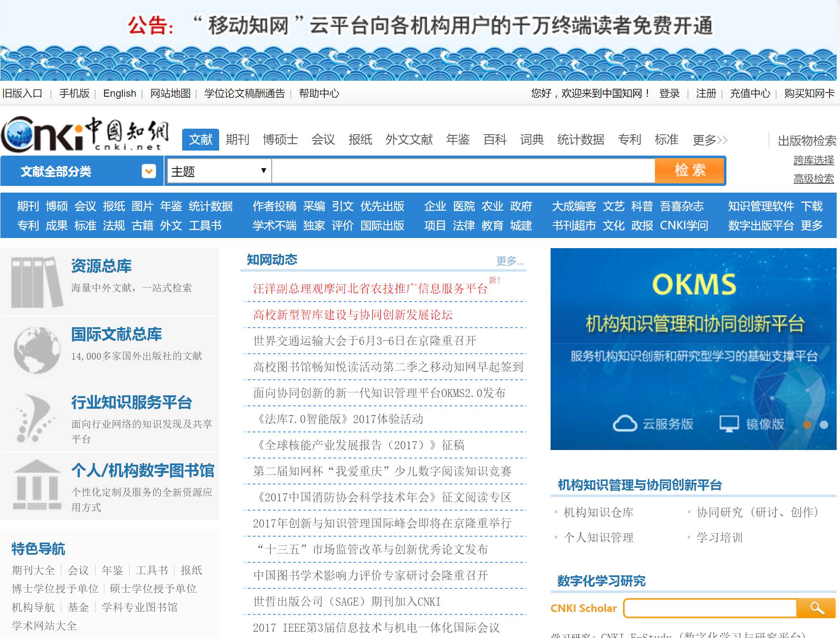Click the second white carousel dot on the OKMS banner

pos(824,425)
